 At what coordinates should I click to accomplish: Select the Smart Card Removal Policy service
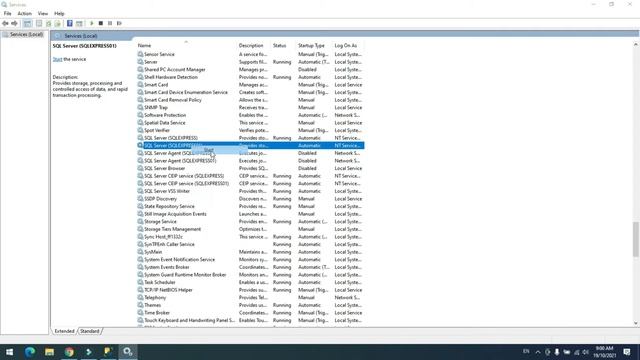click(251, 100)
